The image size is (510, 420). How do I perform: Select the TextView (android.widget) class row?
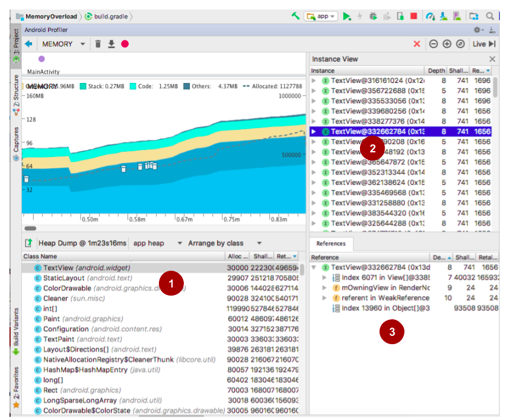161,268
